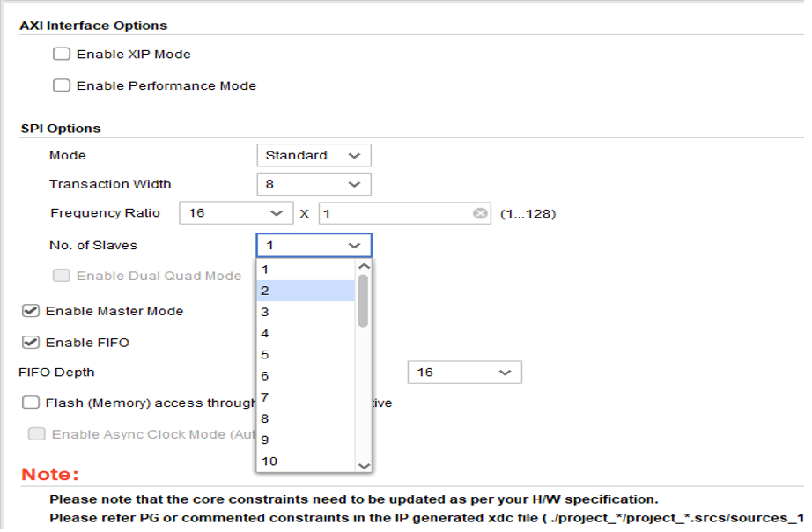Expand the Transaction Width dropdown
812x532 pixels.
[x=314, y=185]
